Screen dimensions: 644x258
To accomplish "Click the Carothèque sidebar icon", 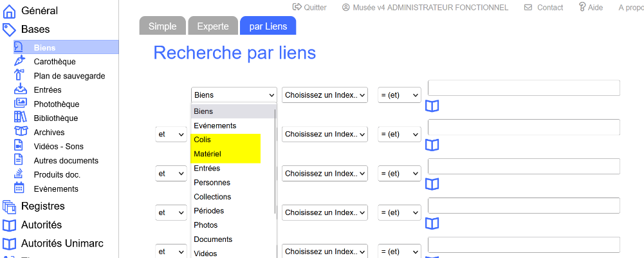I will click(x=19, y=61).
